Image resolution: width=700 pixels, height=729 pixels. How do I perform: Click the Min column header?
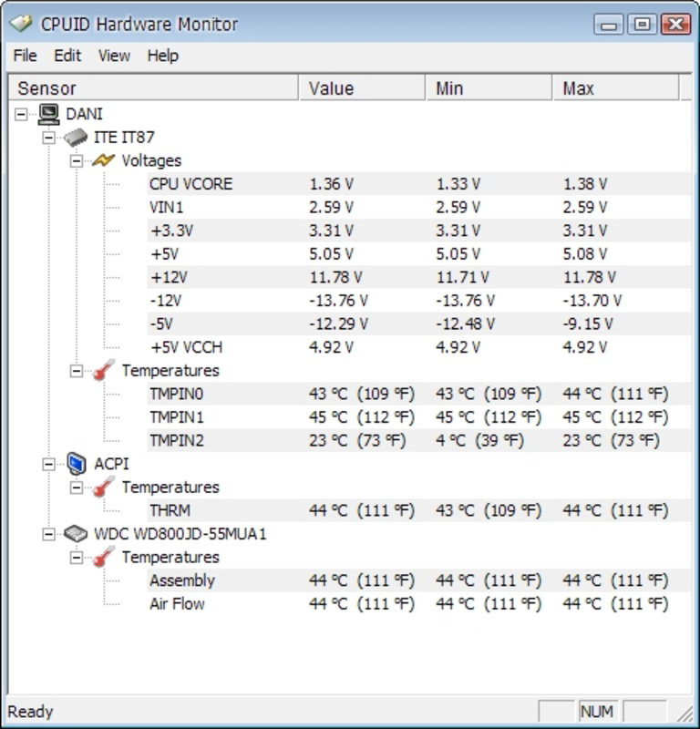489,87
